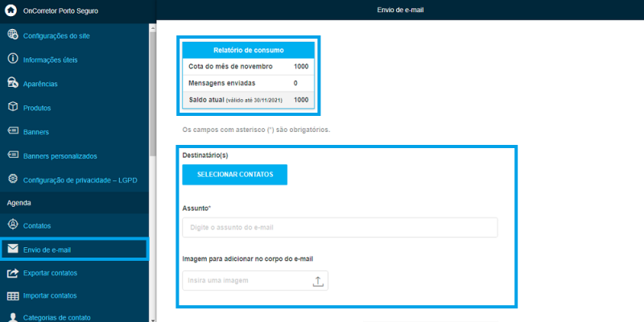644x322 pixels.
Task: Click the Destinatário(s) label
Action: click(205, 155)
